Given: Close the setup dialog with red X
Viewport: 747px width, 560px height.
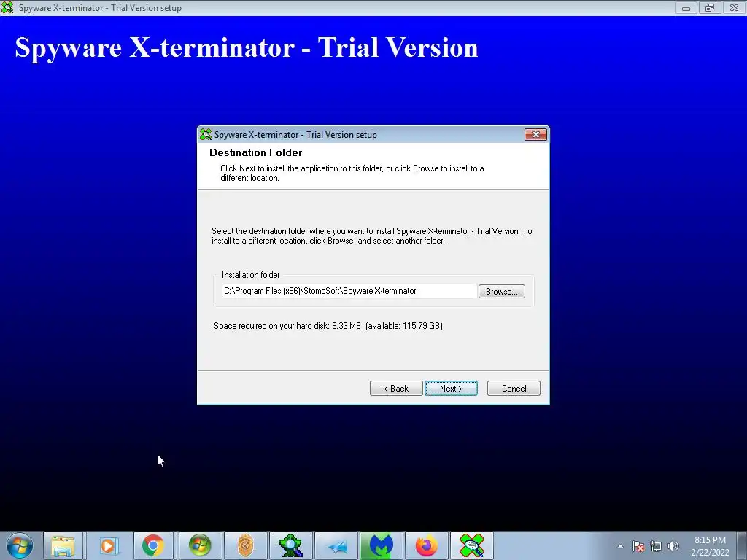Looking at the screenshot, I should pyautogui.click(x=535, y=135).
